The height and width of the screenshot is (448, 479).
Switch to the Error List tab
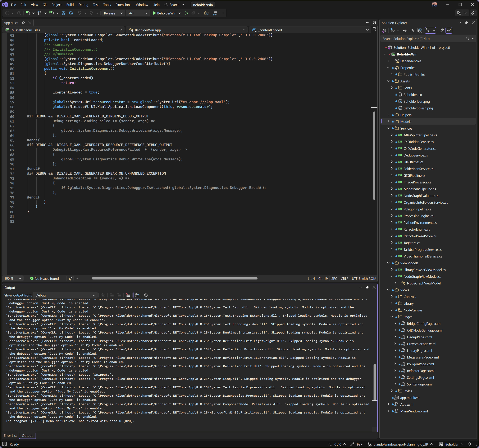tap(10, 436)
